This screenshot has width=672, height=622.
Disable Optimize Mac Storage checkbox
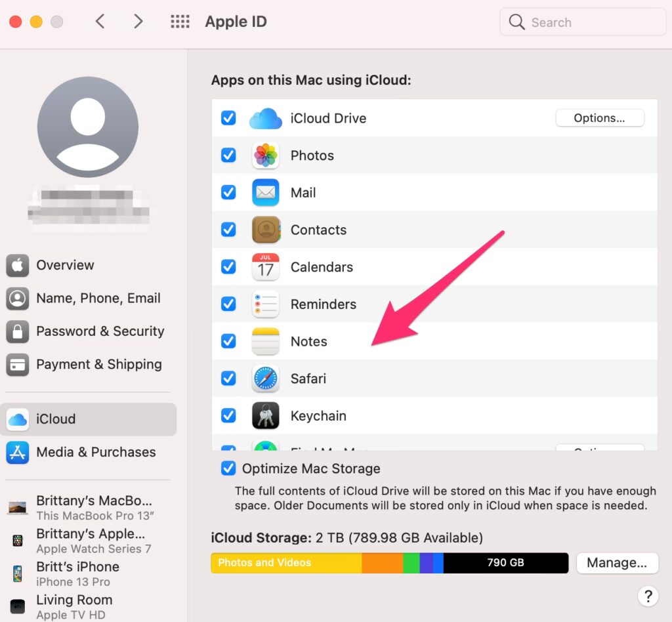coord(228,468)
